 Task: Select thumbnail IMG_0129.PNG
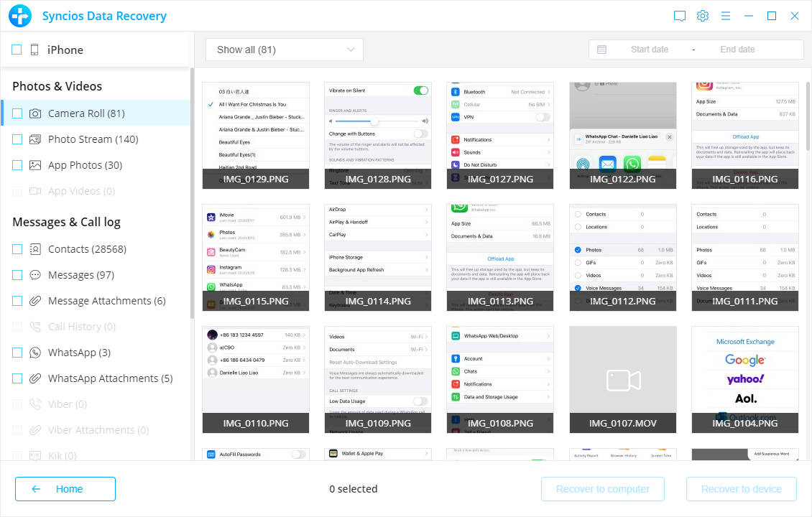(256, 136)
